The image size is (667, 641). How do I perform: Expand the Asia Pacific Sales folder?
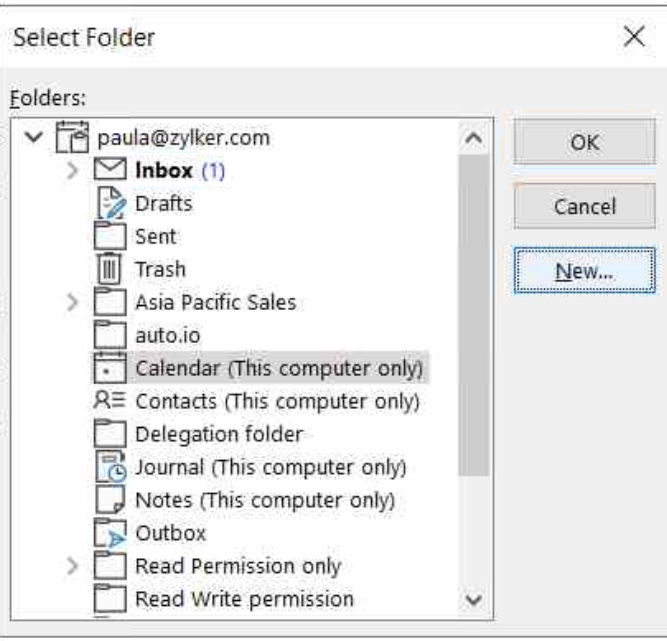[73, 303]
